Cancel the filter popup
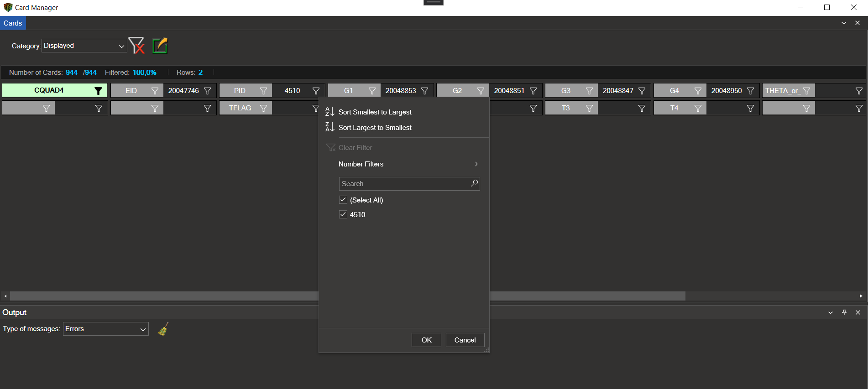 [x=465, y=340]
